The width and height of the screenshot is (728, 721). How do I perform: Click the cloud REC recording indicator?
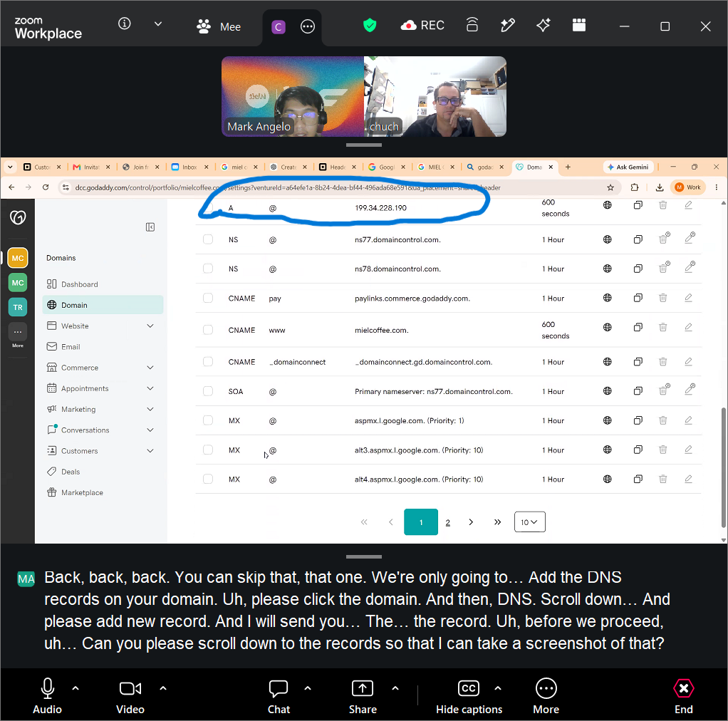(x=422, y=26)
